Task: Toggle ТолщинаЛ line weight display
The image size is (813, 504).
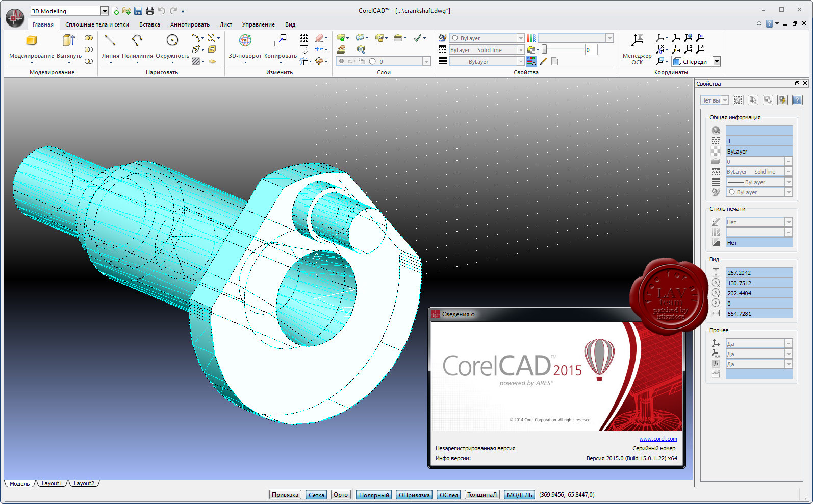Action: [x=482, y=495]
